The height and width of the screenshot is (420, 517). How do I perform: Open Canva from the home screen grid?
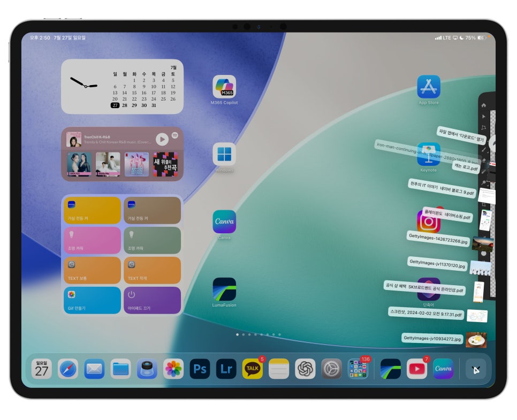coord(224,222)
